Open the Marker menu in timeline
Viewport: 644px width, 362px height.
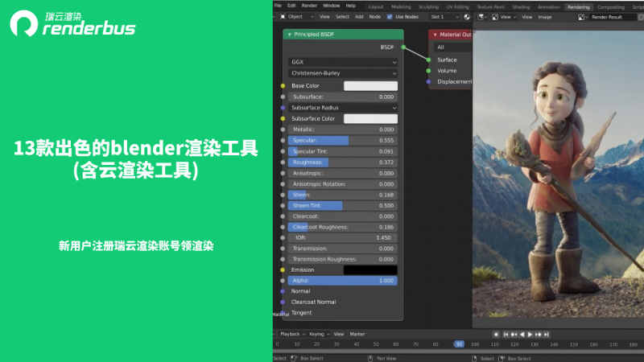357,334
